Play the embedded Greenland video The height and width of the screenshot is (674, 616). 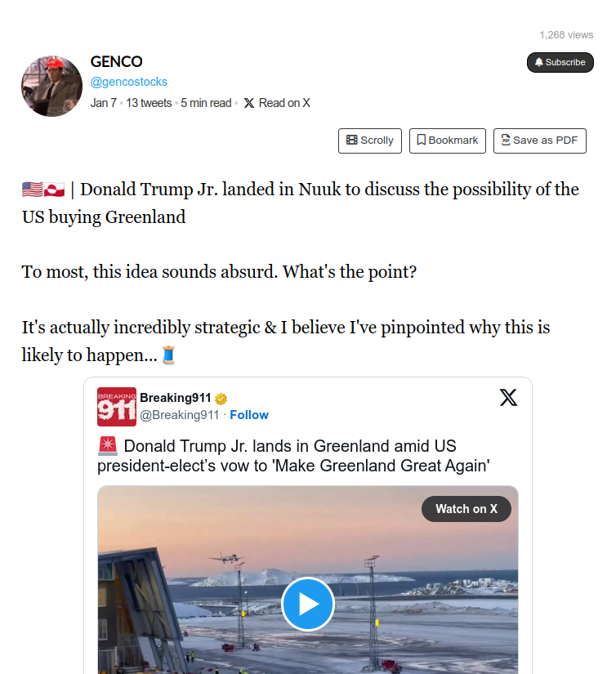click(x=308, y=604)
